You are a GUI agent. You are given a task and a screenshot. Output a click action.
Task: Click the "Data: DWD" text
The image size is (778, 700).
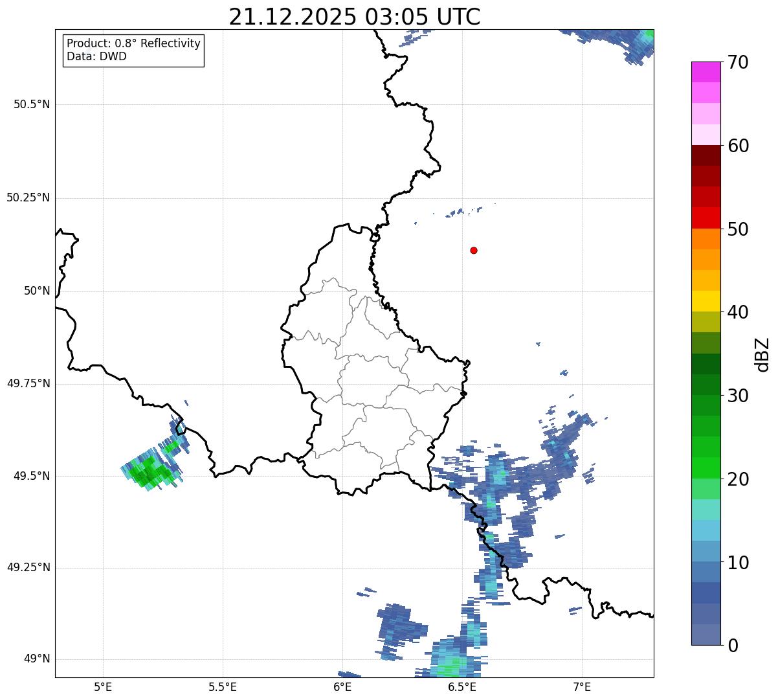(x=96, y=56)
